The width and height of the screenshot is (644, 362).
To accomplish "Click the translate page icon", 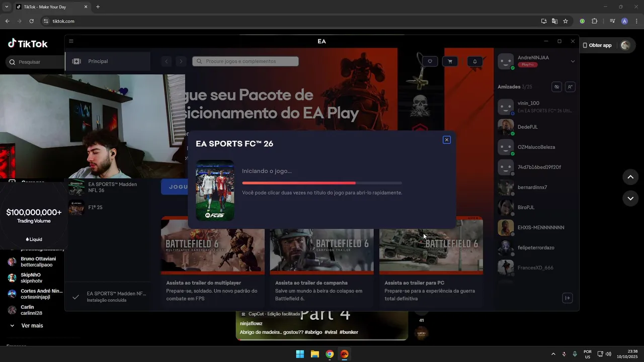I will point(554,21).
